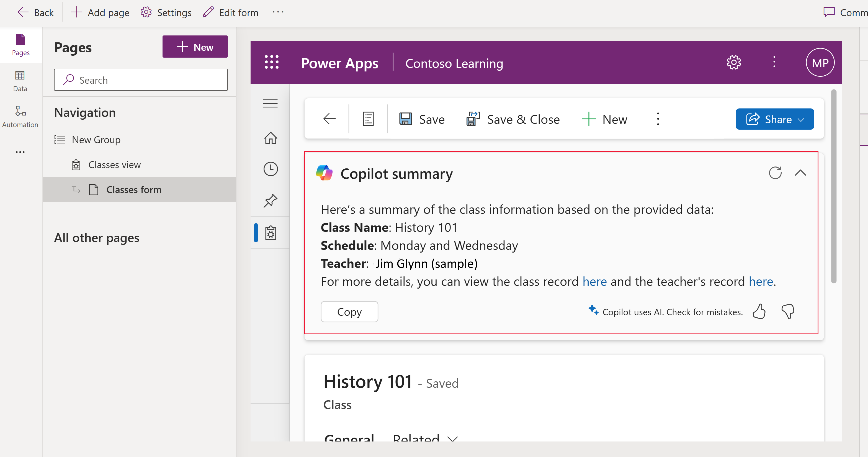Switch to the All other pages section

96,237
